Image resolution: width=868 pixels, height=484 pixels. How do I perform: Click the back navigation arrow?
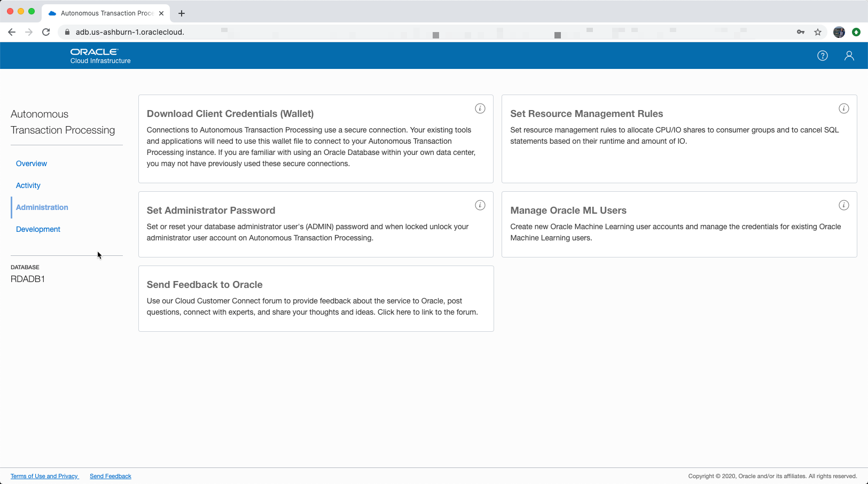click(x=12, y=32)
